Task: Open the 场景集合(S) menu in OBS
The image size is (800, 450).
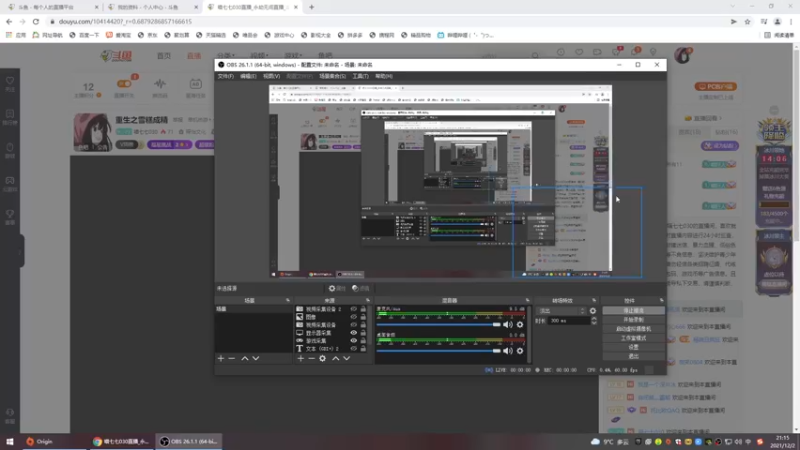Action: click(332, 76)
